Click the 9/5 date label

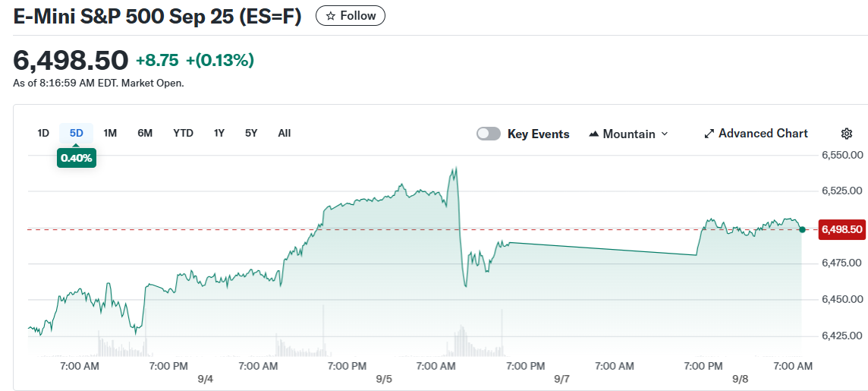[384, 380]
